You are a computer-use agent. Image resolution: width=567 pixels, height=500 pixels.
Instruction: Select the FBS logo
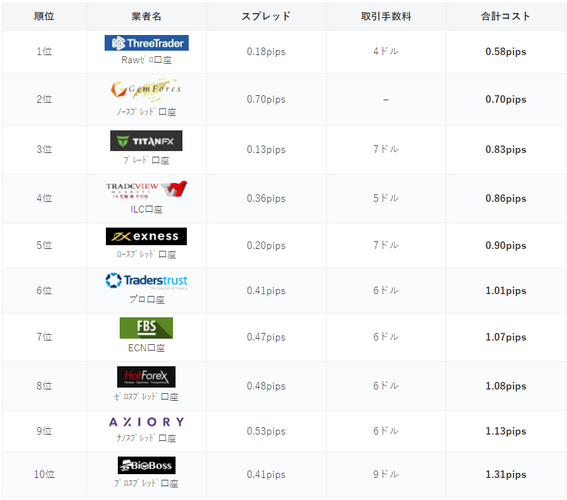pos(146,328)
